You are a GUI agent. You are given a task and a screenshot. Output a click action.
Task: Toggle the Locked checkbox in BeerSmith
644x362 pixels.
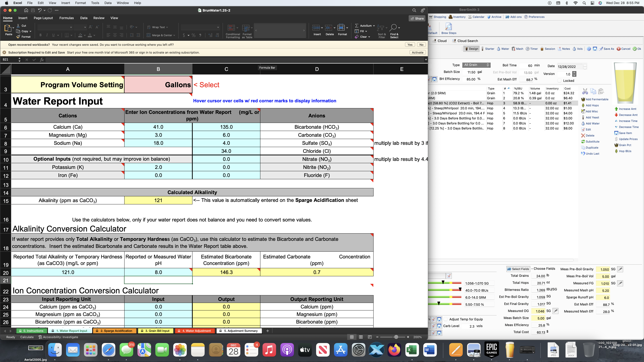pos(559,81)
